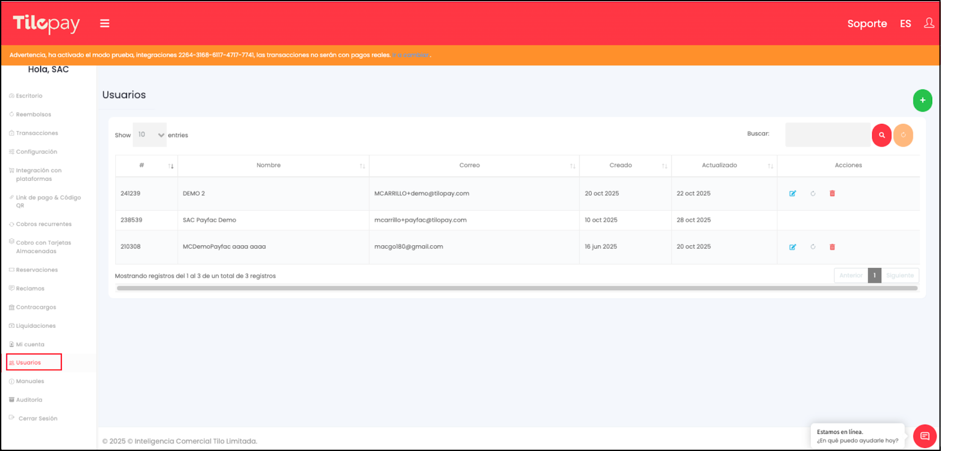
Task: Delete the DEMO 2 user
Action: [x=832, y=194]
